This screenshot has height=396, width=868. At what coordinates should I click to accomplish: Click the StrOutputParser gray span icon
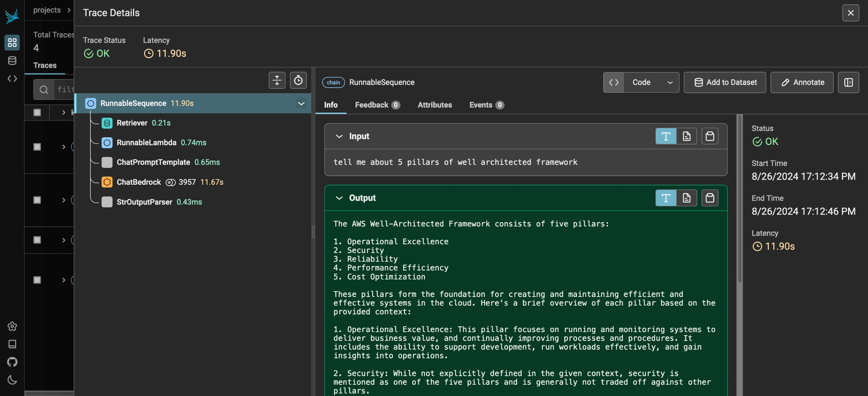107,202
